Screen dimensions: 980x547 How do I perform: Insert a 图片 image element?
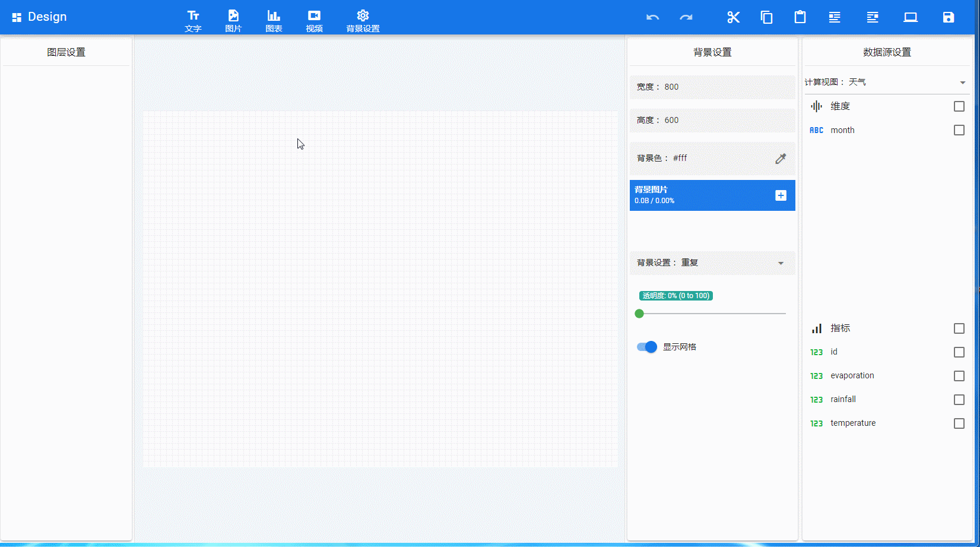(233, 21)
